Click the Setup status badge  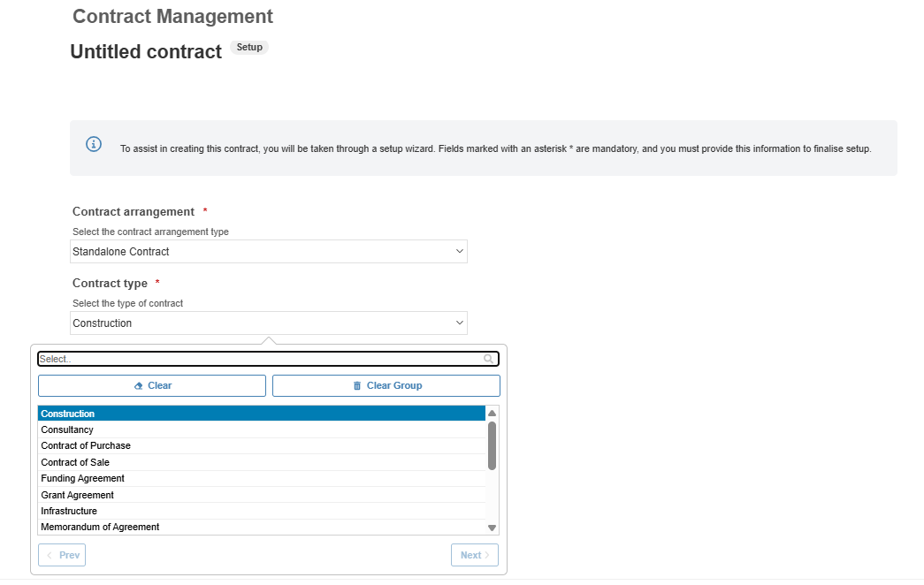pos(249,47)
